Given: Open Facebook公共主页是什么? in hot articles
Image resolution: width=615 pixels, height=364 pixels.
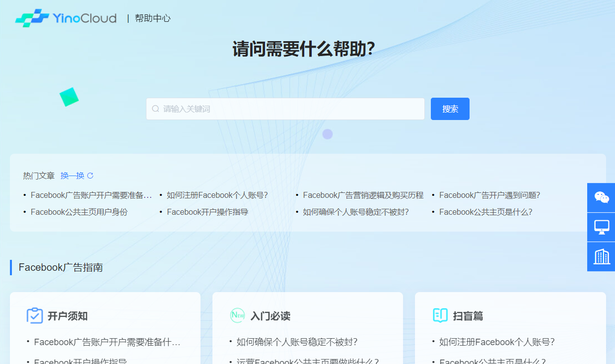Looking at the screenshot, I should tap(485, 212).
